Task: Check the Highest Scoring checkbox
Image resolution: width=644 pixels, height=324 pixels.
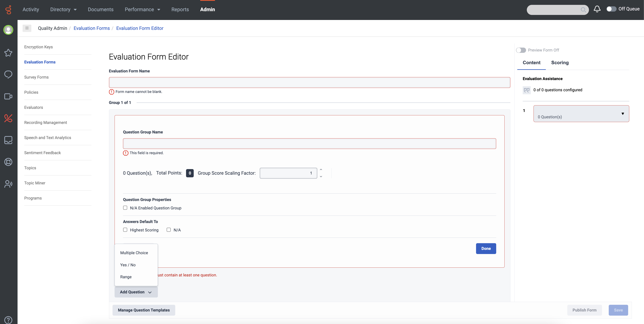Action: (125, 230)
